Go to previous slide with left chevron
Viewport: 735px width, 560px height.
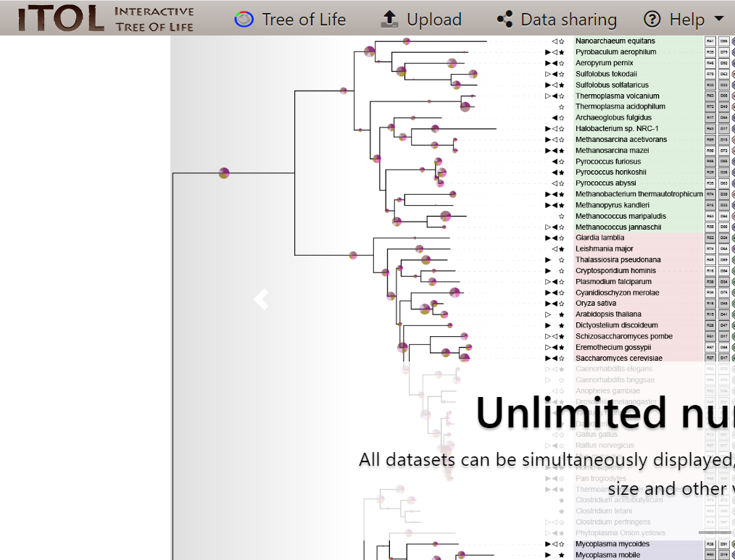pos(261,298)
